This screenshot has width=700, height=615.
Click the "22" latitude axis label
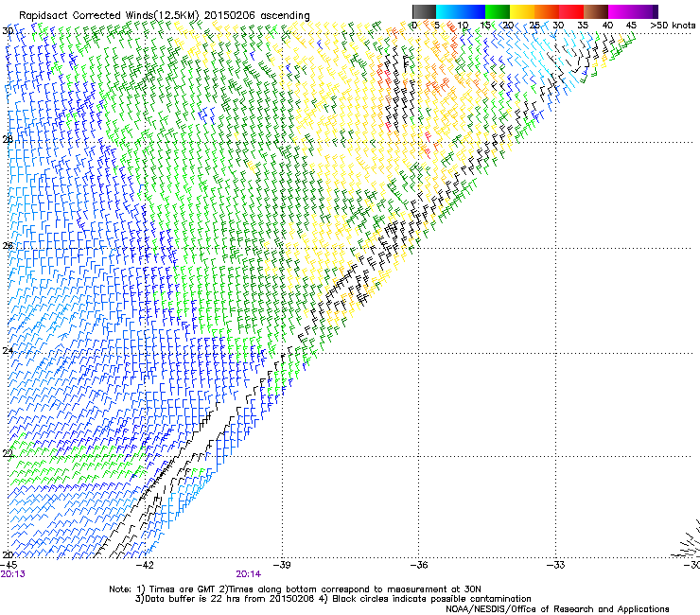8,453
